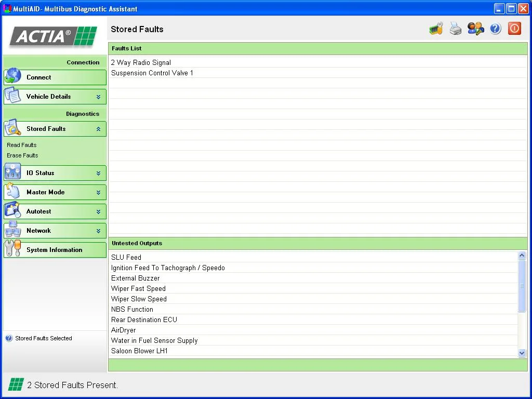Click the wrench icon for System Information
The image size is (532, 399).
coord(13,249)
